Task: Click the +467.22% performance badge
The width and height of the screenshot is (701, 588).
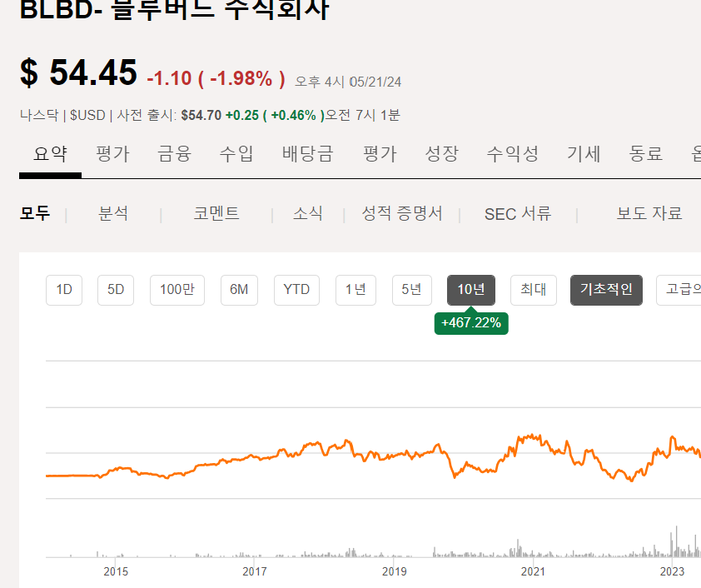Action: 471,323
